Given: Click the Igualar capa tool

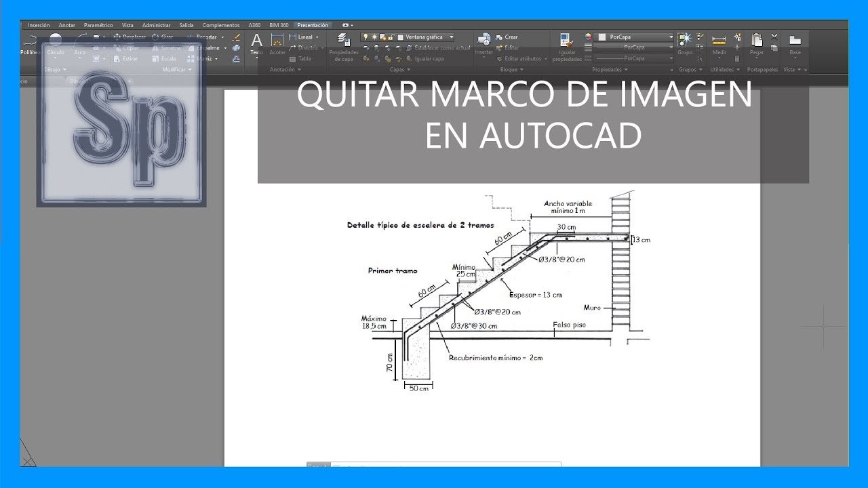Looking at the screenshot, I should coord(425,58).
